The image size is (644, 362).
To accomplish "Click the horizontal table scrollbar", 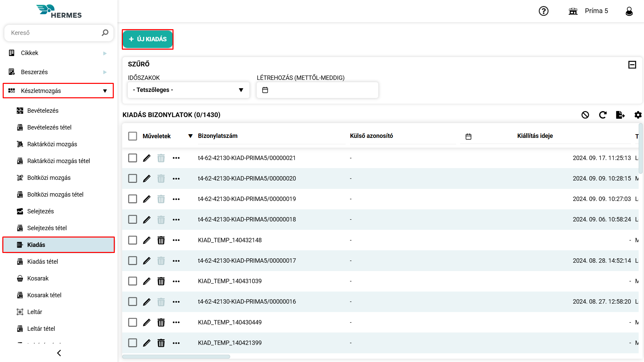I will click(x=176, y=357).
